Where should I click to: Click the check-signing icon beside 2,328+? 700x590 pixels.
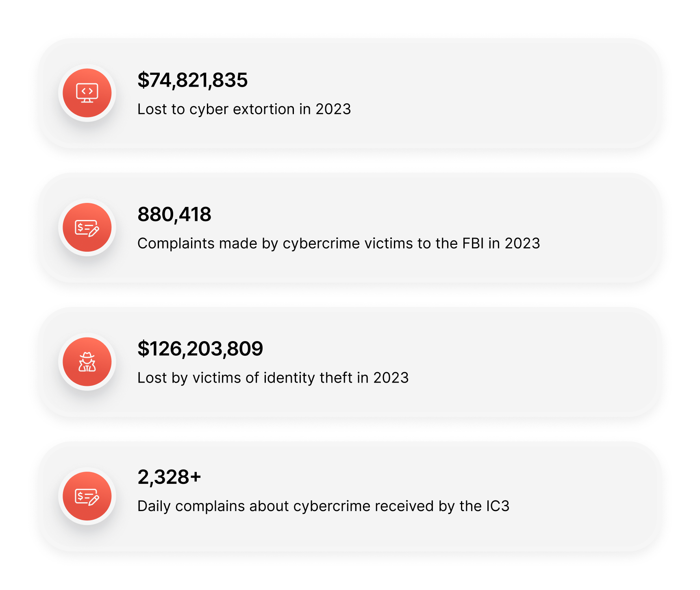point(87,496)
